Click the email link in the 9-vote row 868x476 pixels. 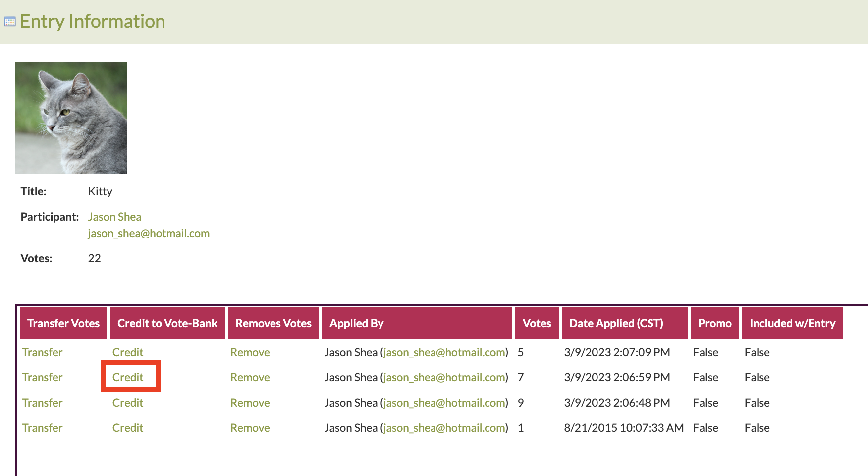[444, 403]
